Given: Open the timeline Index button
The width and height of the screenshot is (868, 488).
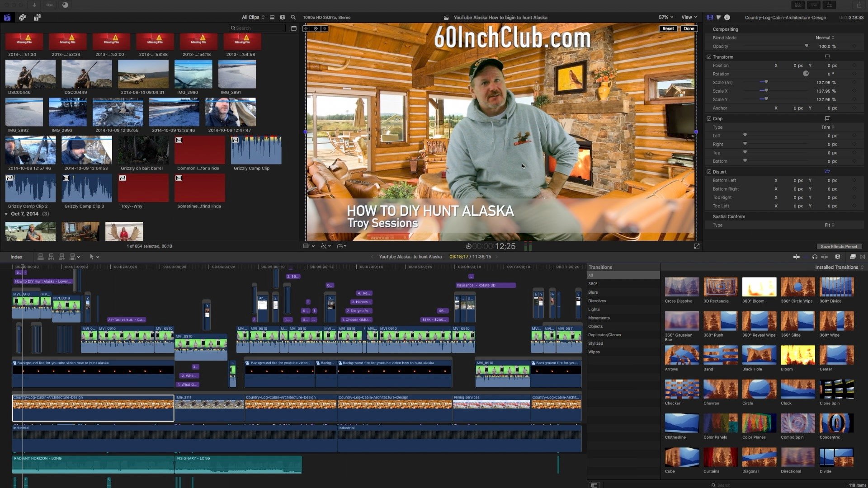Looking at the screenshot, I should [16, 257].
